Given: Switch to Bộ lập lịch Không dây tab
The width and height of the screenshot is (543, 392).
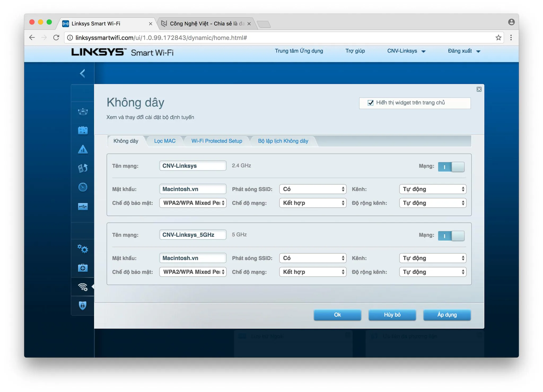Looking at the screenshot, I should 283,141.
